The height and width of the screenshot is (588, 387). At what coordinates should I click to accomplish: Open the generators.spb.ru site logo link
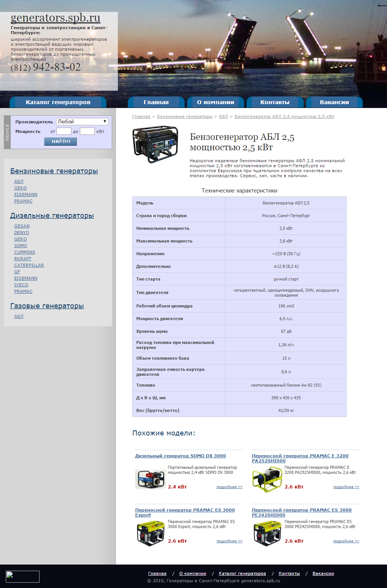[x=56, y=18]
